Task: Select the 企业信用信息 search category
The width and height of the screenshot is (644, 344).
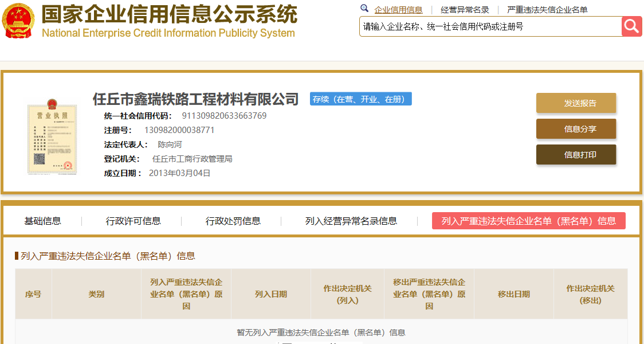Action: (x=398, y=10)
